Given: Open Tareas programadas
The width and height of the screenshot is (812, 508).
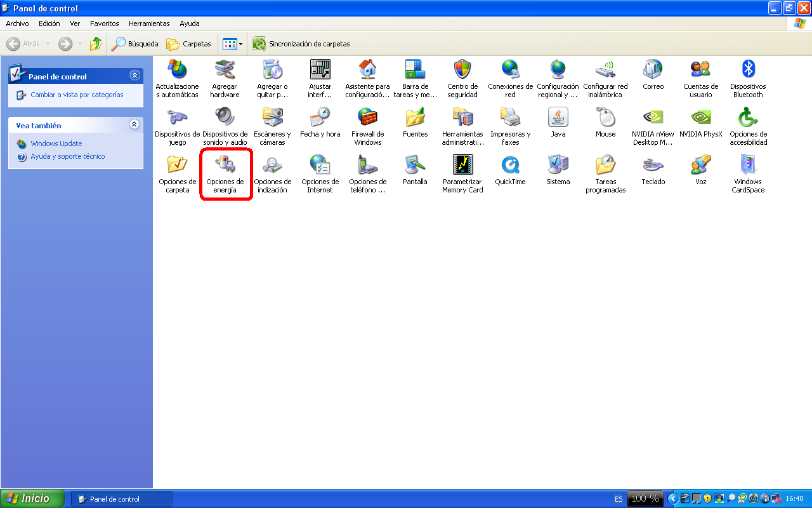Looking at the screenshot, I should click(x=606, y=174).
